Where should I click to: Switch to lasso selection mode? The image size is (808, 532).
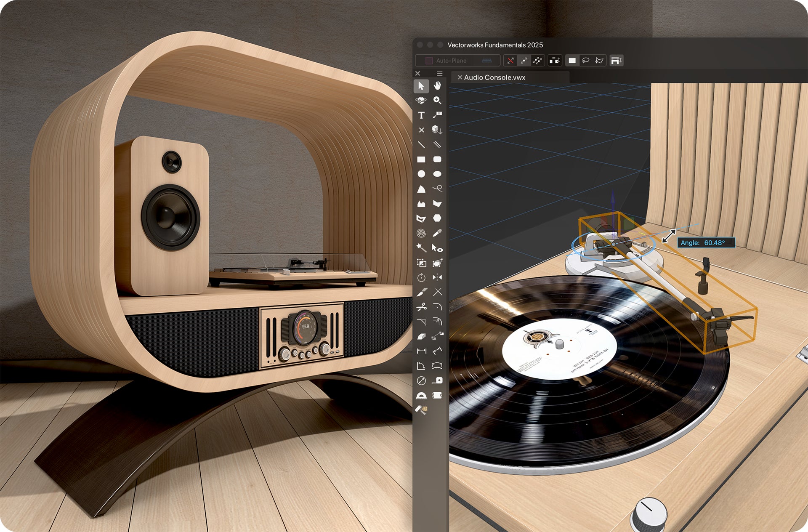(x=586, y=61)
